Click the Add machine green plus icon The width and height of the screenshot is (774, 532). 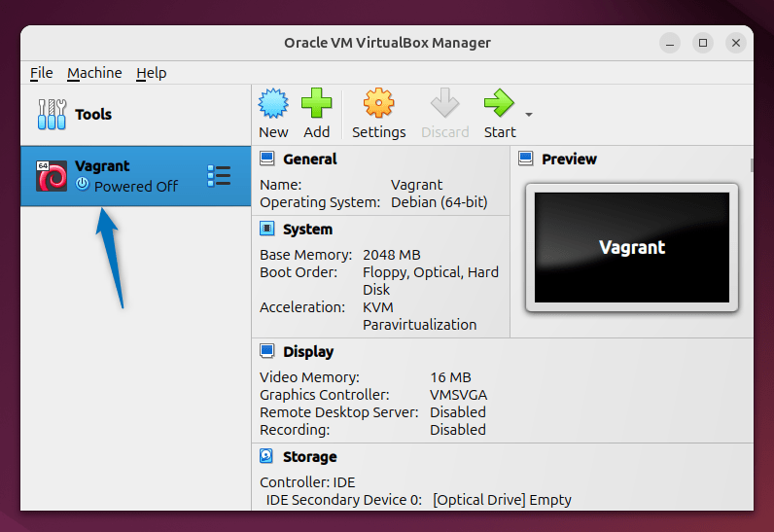pyautogui.click(x=316, y=104)
